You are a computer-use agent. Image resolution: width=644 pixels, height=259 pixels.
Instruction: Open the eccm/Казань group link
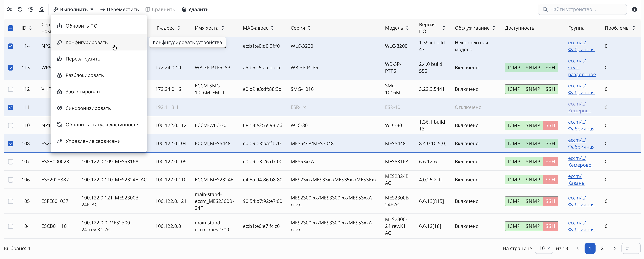(576, 180)
